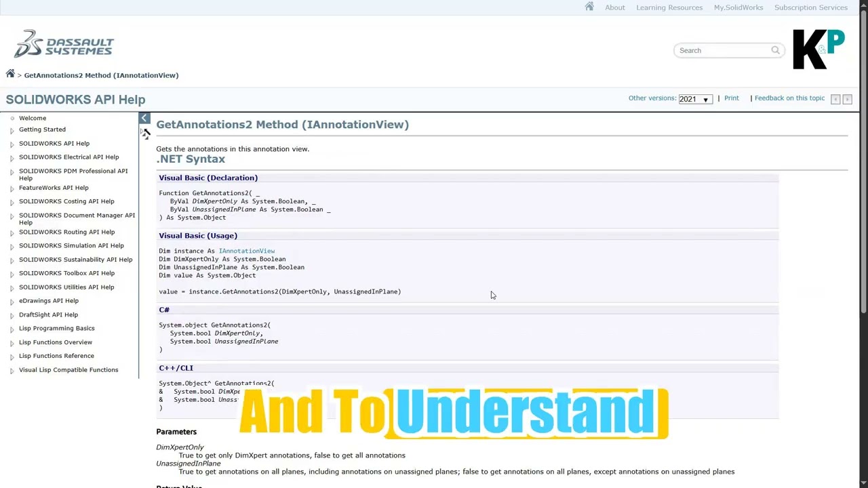Expand the Getting Started tree node
The width and height of the screenshot is (868, 488).
click(x=12, y=130)
